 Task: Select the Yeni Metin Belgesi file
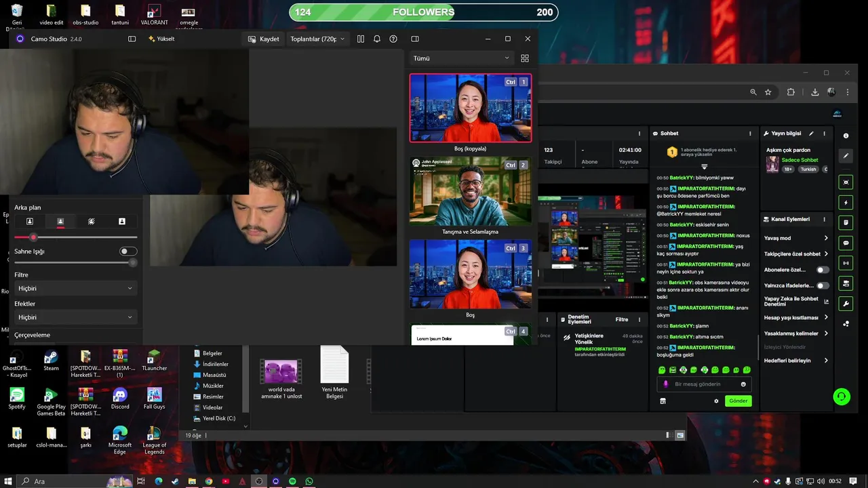click(334, 372)
